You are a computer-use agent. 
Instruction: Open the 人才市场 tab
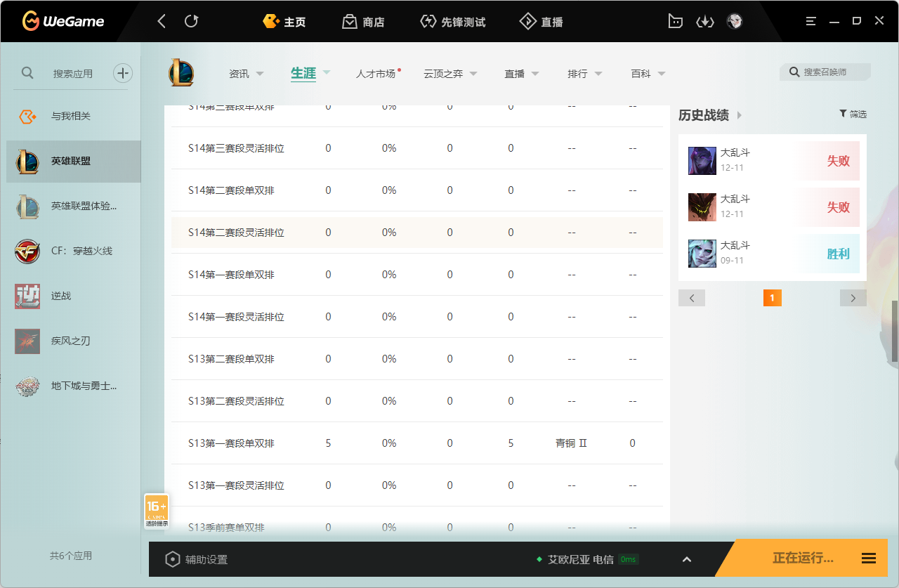[376, 74]
